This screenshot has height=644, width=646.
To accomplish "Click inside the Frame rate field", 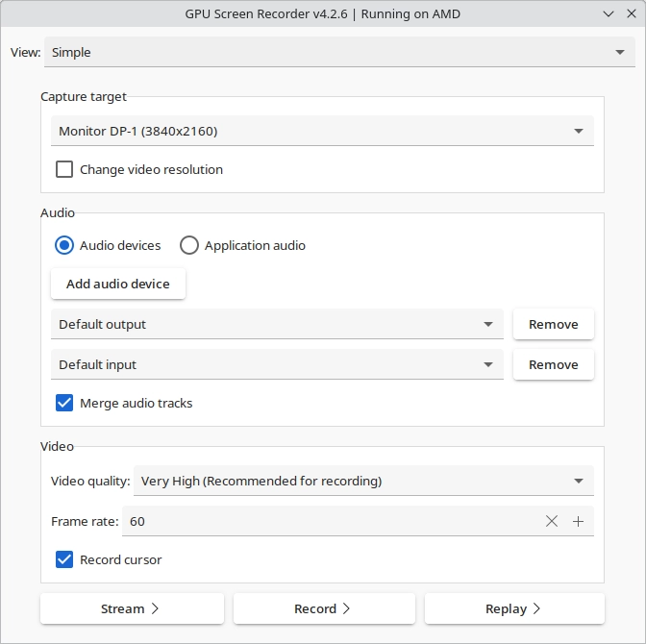I will (330, 521).
